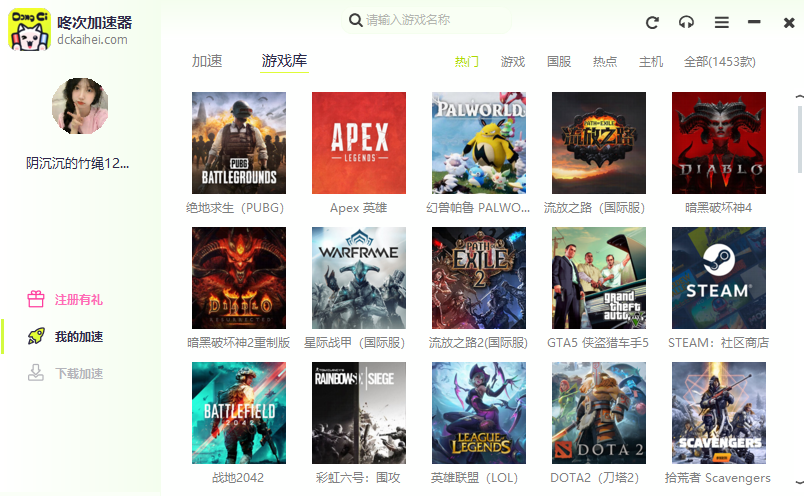Open customer service headset icon

click(x=686, y=22)
